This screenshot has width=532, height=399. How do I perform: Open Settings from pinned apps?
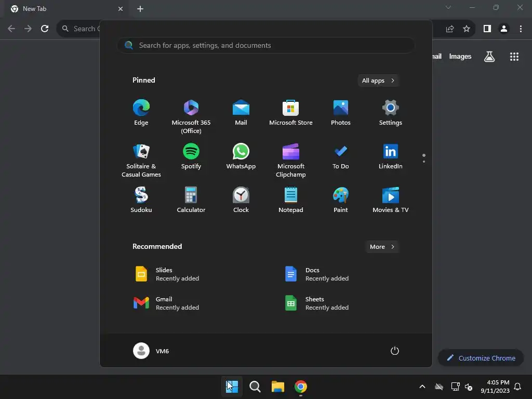pos(391,113)
